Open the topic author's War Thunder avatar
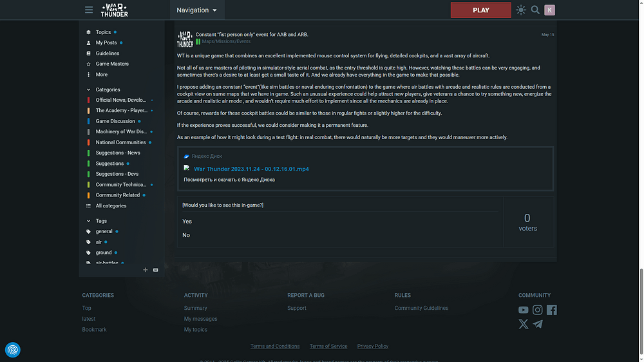 tap(185, 39)
